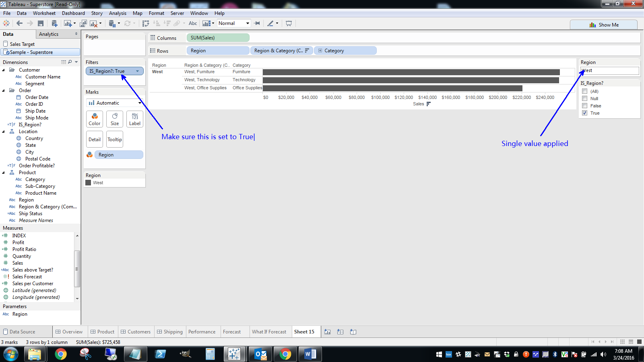The height and width of the screenshot is (362, 644).
Task: Click the Swap Rows and Columns icon
Action: (145, 23)
